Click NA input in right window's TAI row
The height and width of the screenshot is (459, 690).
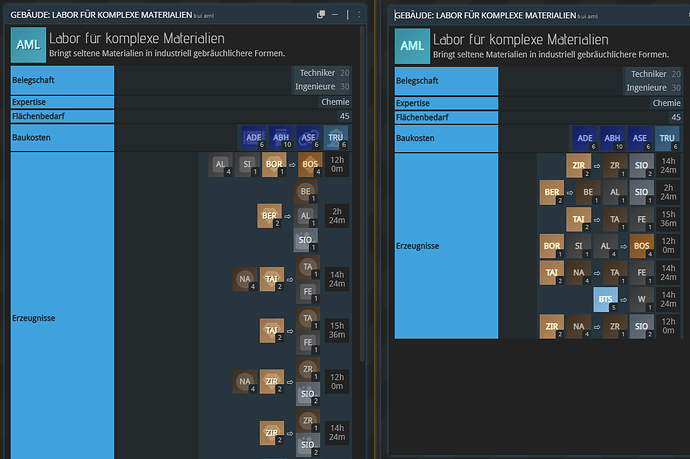point(579,272)
